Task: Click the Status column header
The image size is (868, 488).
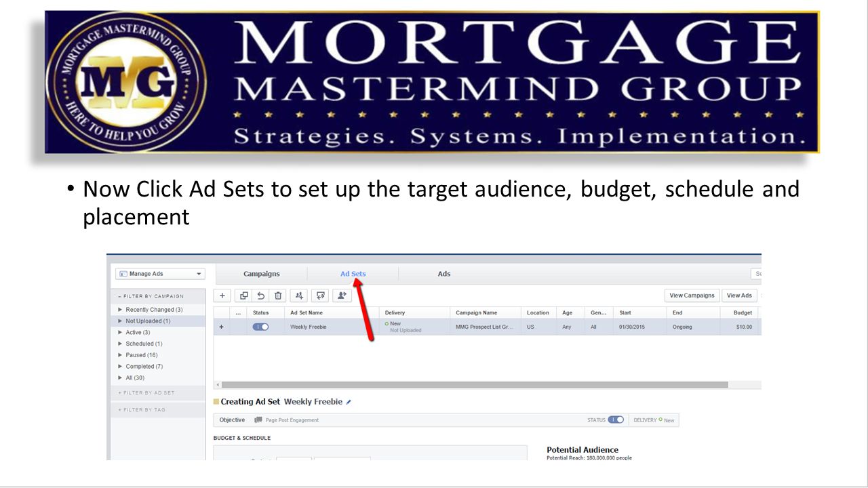Action: 264,313
